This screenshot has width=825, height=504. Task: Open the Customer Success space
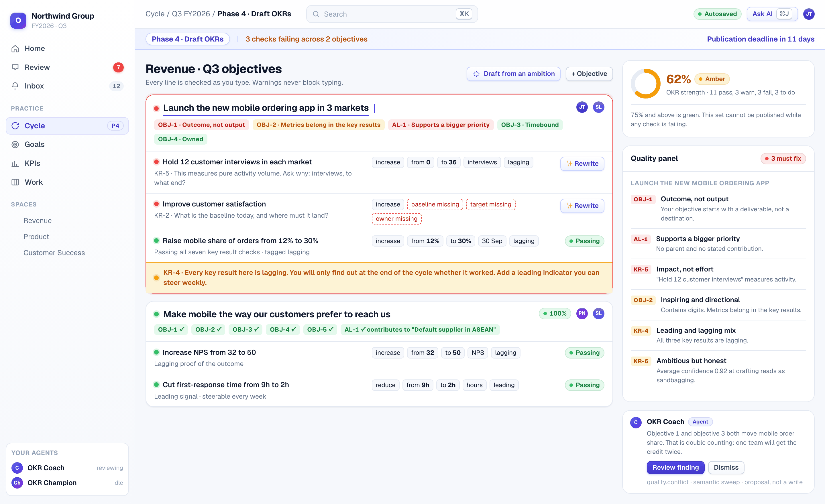(54, 253)
